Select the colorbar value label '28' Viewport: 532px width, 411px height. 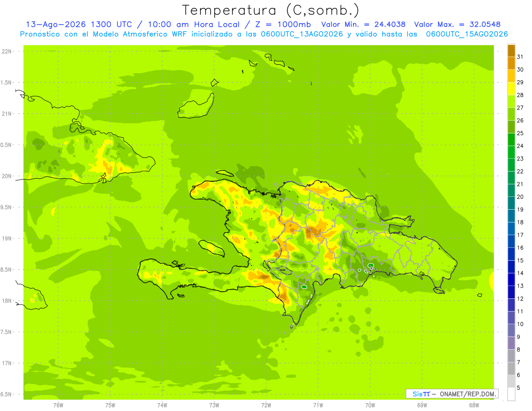[520, 95]
